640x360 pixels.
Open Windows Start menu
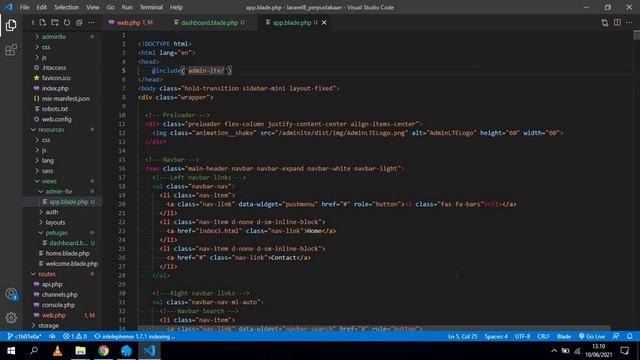pos(11,351)
